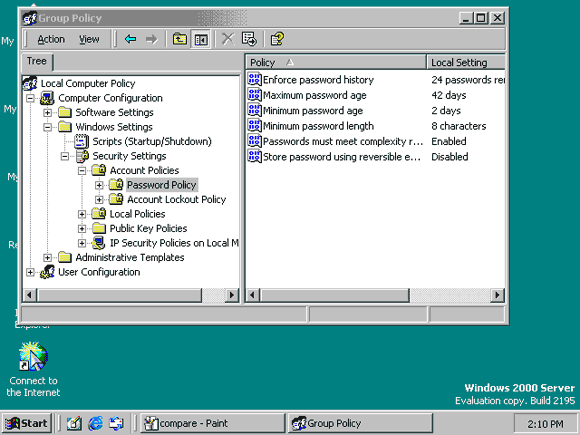Click the '42 days' setting value
The height and width of the screenshot is (435, 580).
point(449,95)
